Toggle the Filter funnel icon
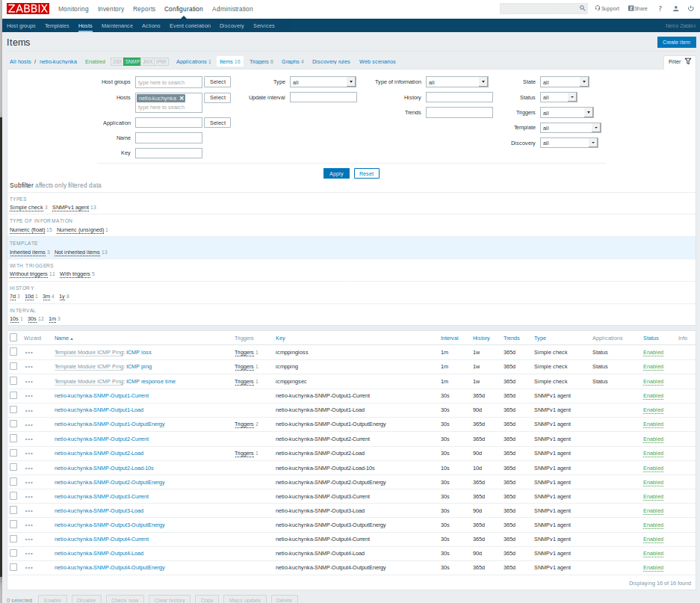 point(688,61)
